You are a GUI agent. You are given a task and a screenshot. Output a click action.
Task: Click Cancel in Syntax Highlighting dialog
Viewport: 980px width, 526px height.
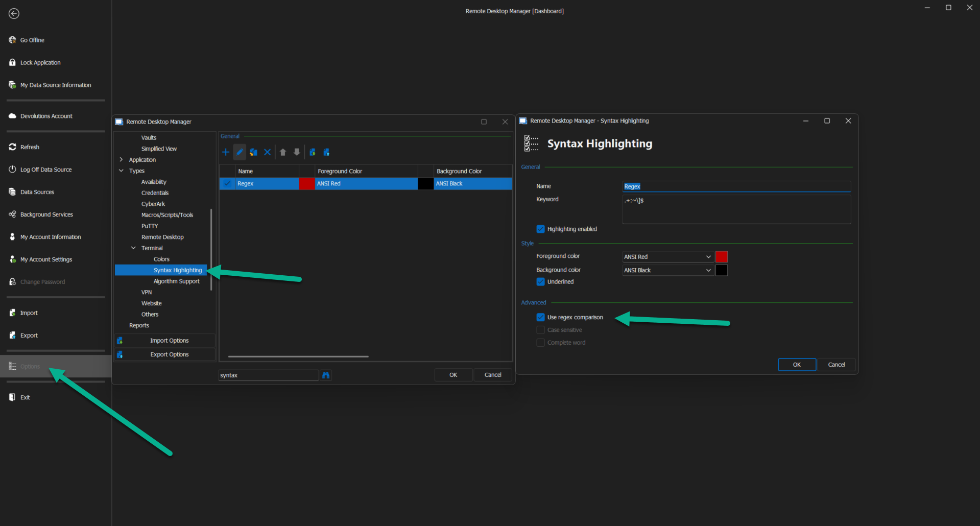(836, 365)
